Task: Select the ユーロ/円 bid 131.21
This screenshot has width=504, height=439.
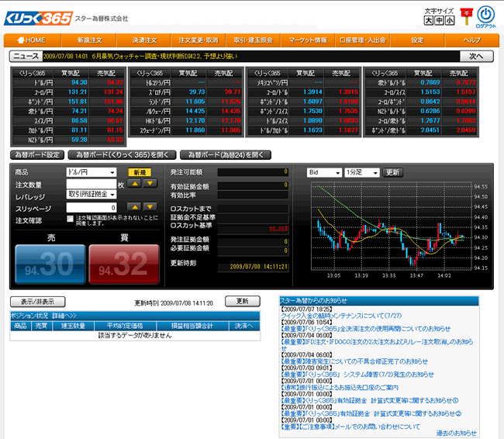Action: point(77,92)
